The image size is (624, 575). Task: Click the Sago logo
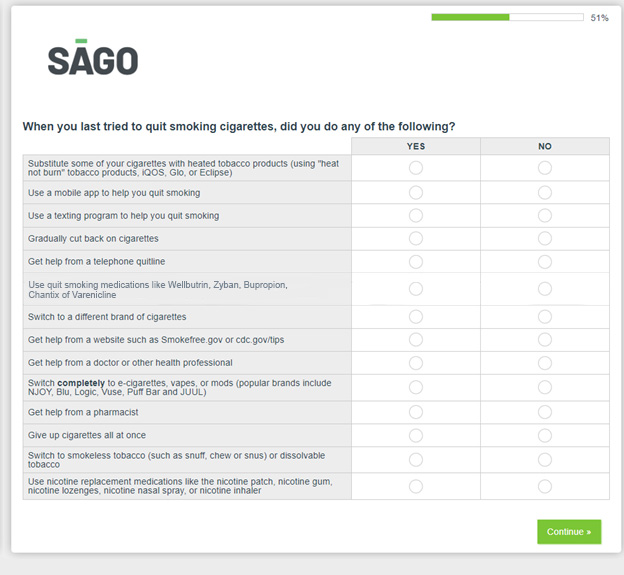93,58
